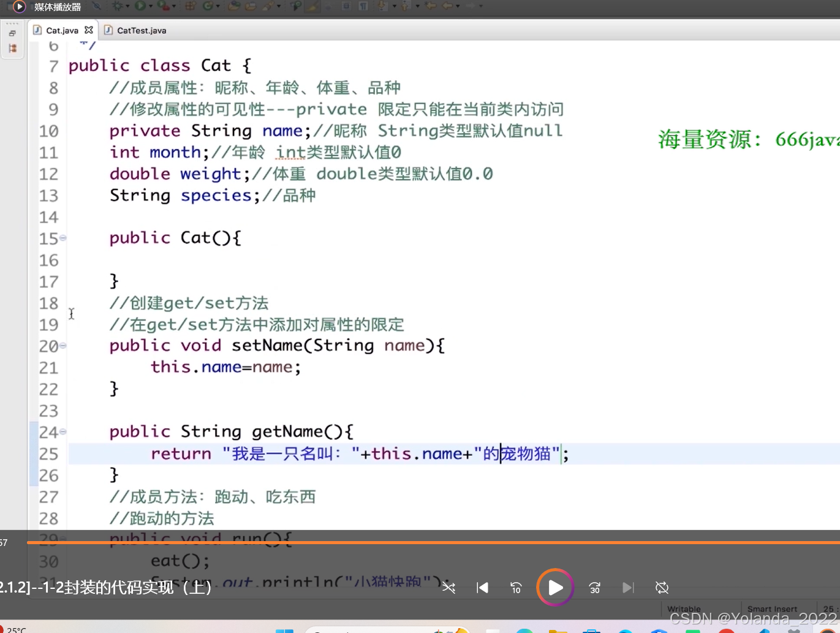
Task: Click the Restore view icon in left sidebar
Action: click(12, 34)
